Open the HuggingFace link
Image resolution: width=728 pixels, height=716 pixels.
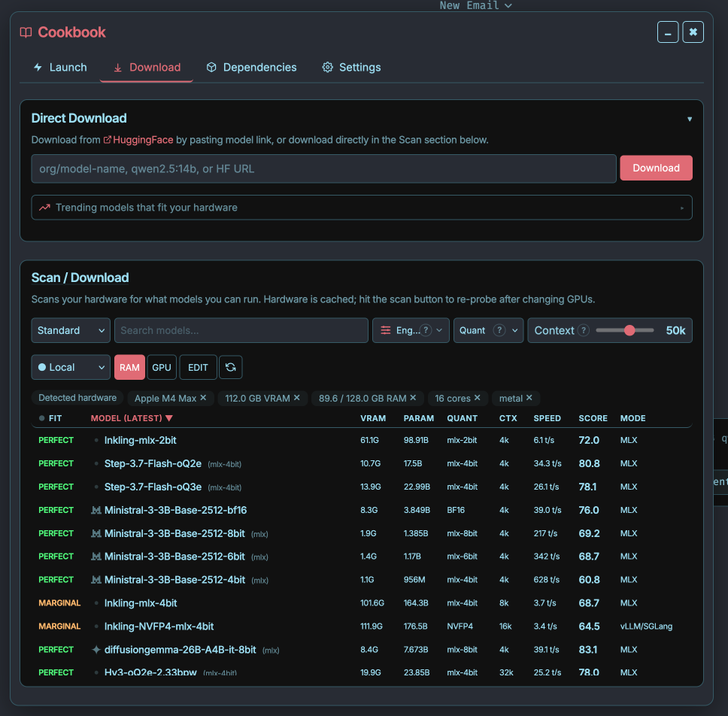138,140
